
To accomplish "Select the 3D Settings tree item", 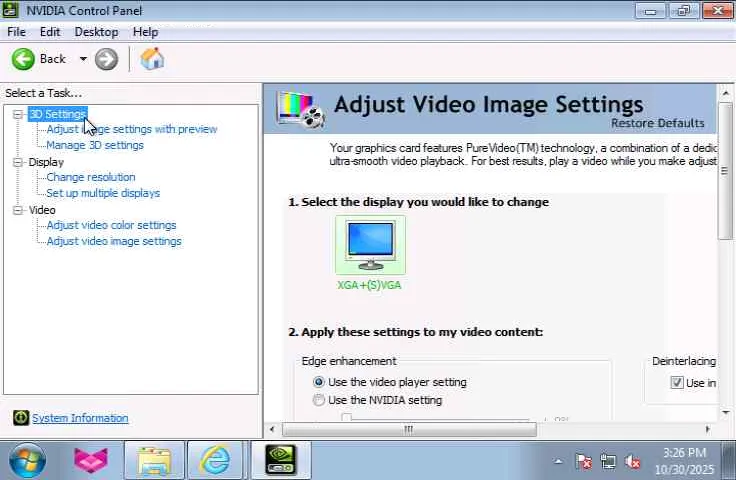I will tap(58, 114).
